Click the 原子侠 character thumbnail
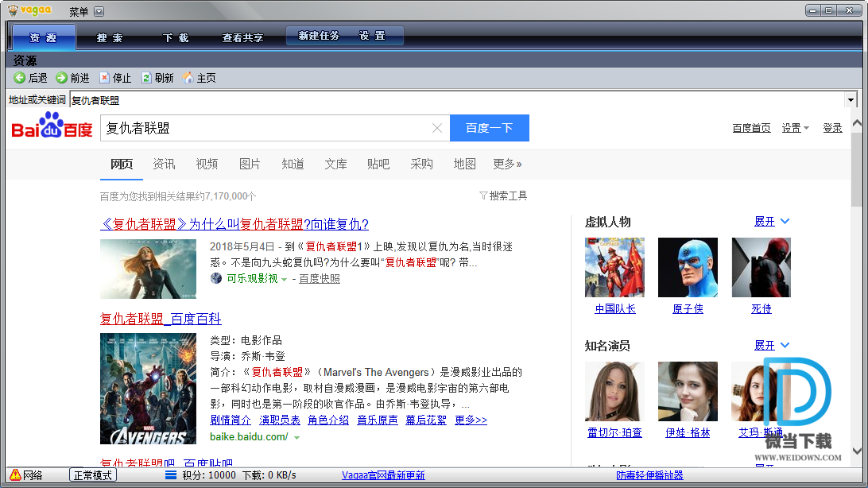868x488 pixels. pyautogui.click(x=688, y=267)
